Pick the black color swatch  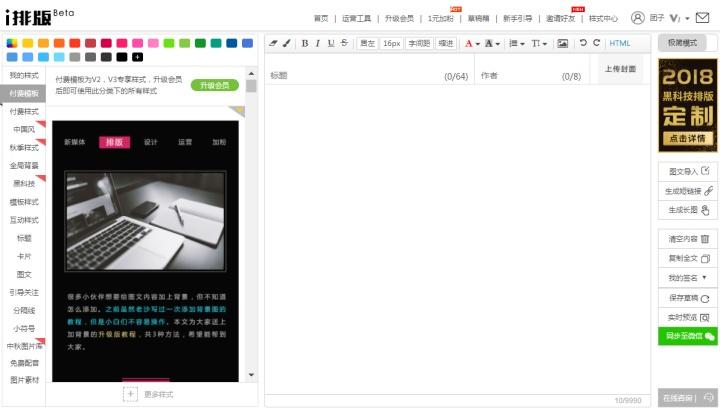pyautogui.click(x=122, y=57)
